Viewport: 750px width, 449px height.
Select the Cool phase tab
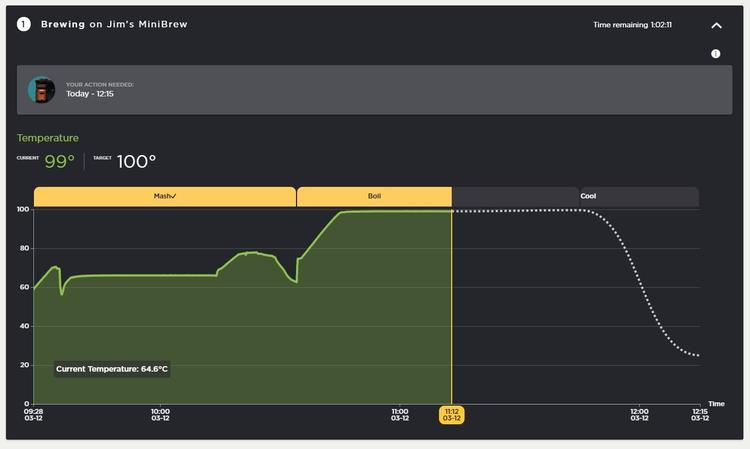[x=588, y=197]
